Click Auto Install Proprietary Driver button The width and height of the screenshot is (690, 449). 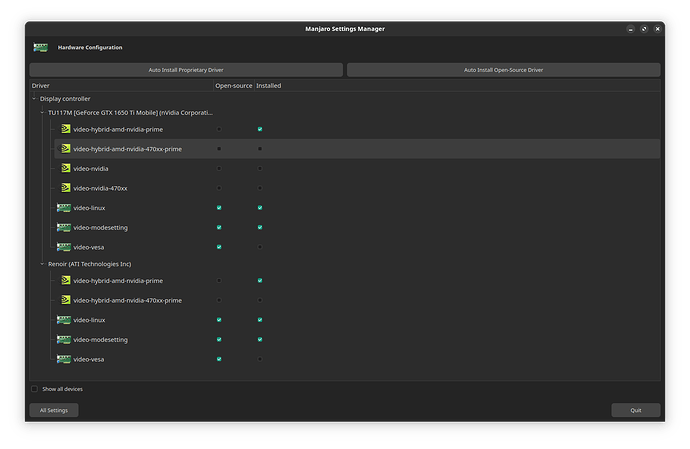186,70
